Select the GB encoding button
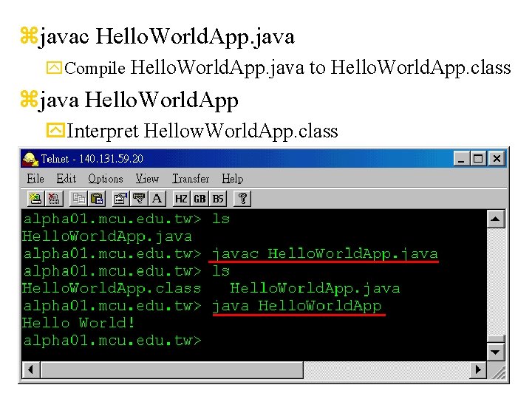This screenshot has width=532, height=399. pos(199,199)
